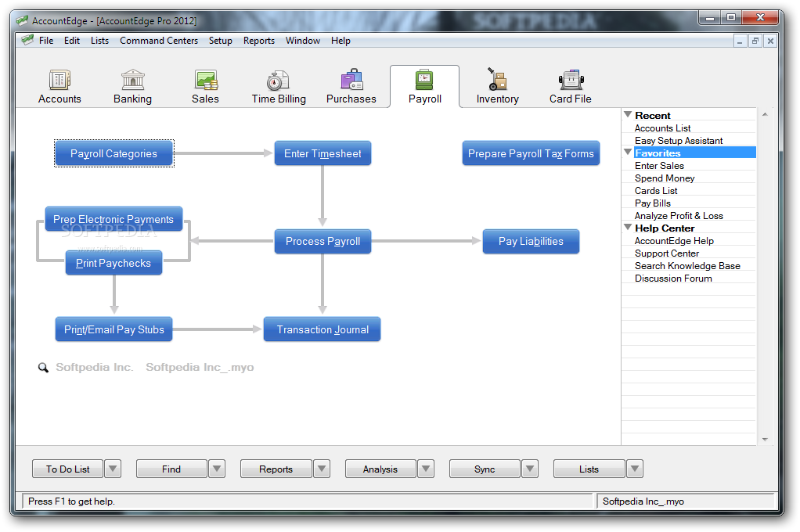This screenshot has width=800, height=532.
Task: Open the Edit menu
Action: click(72, 41)
